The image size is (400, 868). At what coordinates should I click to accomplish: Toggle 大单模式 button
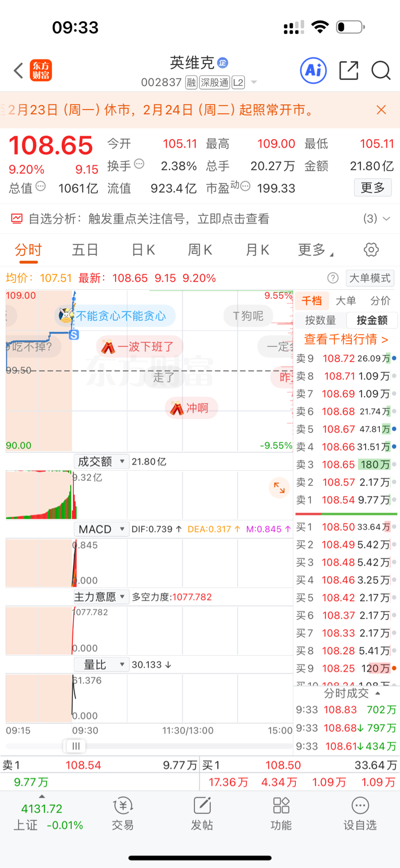click(x=370, y=278)
